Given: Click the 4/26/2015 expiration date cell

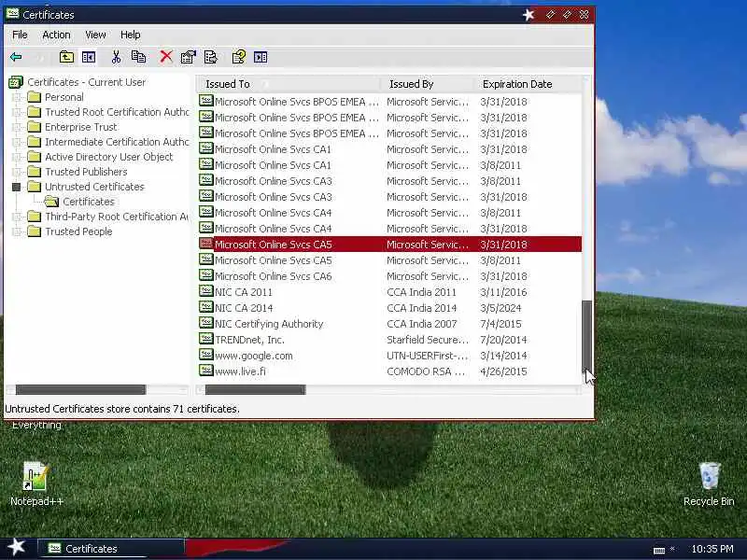Looking at the screenshot, I should coord(503,371).
